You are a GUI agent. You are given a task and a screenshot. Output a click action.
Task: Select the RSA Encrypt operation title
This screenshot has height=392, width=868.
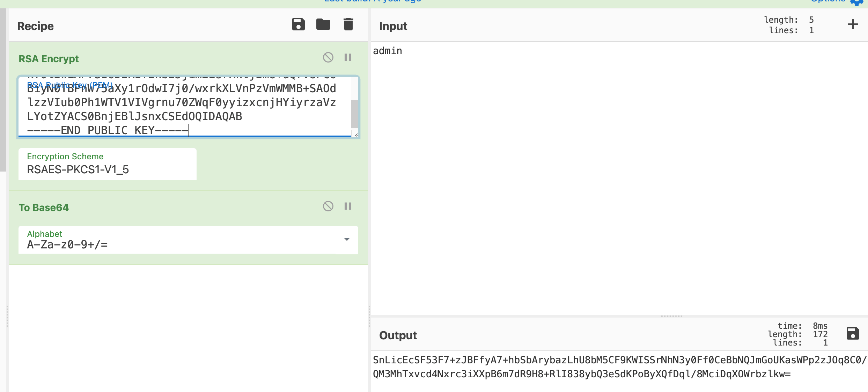(x=49, y=59)
